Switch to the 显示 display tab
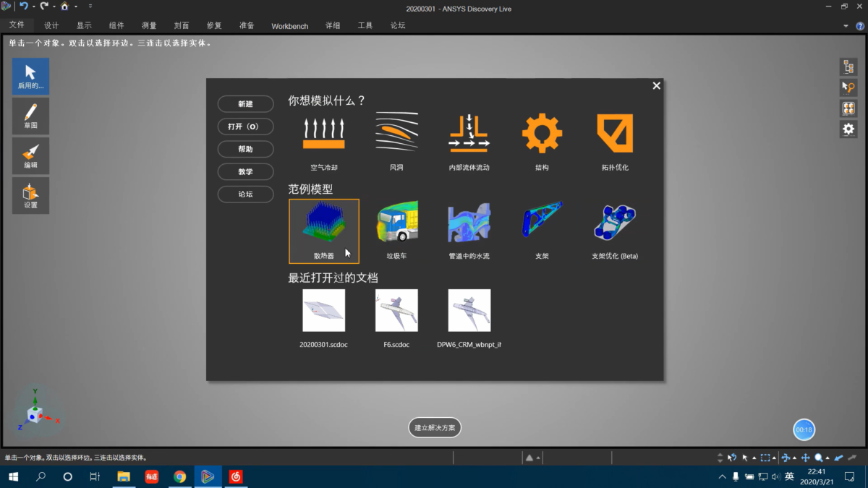 pos(84,25)
